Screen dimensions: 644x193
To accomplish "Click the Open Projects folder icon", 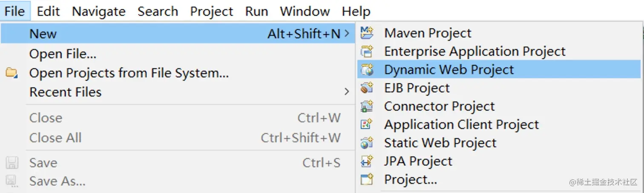I will pos(11,73).
